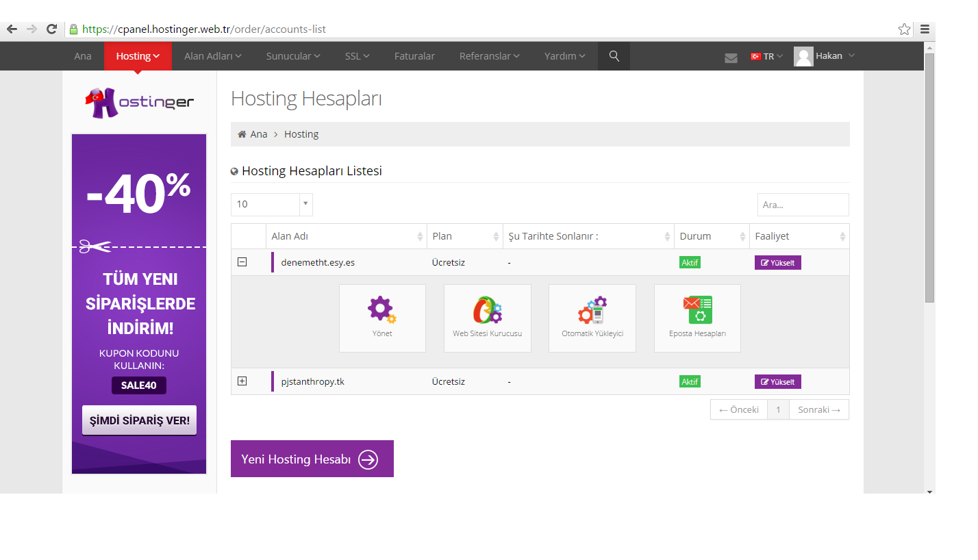The width and height of the screenshot is (978, 560).
Task: Sort table by Faaliyet column
Action: (799, 236)
